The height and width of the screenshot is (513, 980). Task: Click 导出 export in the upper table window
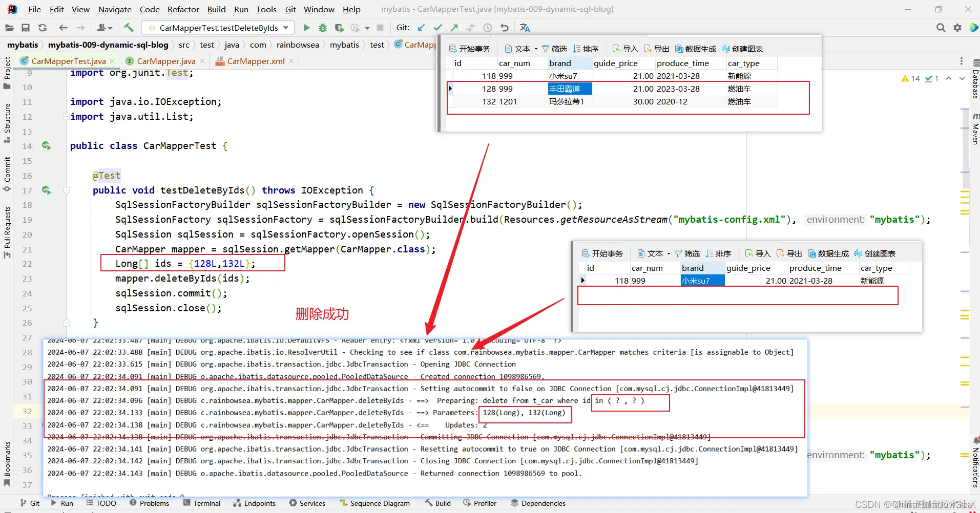pyautogui.click(x=657, y=49)
